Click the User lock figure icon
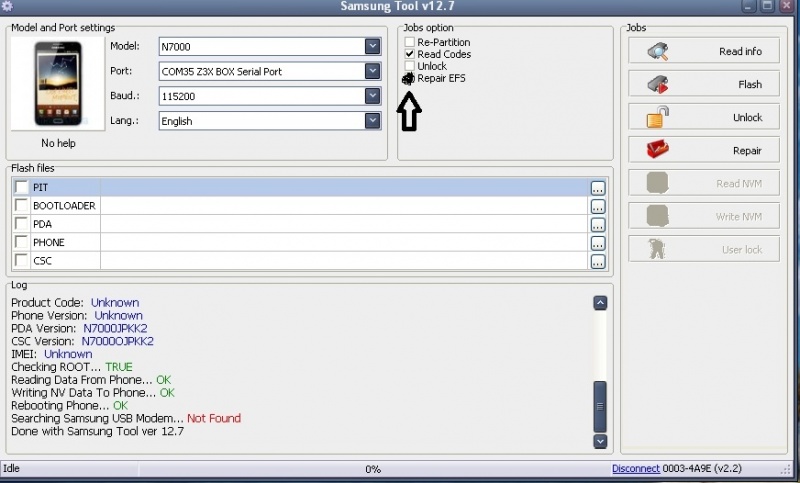800x483 pixels. tap(658, 249)
